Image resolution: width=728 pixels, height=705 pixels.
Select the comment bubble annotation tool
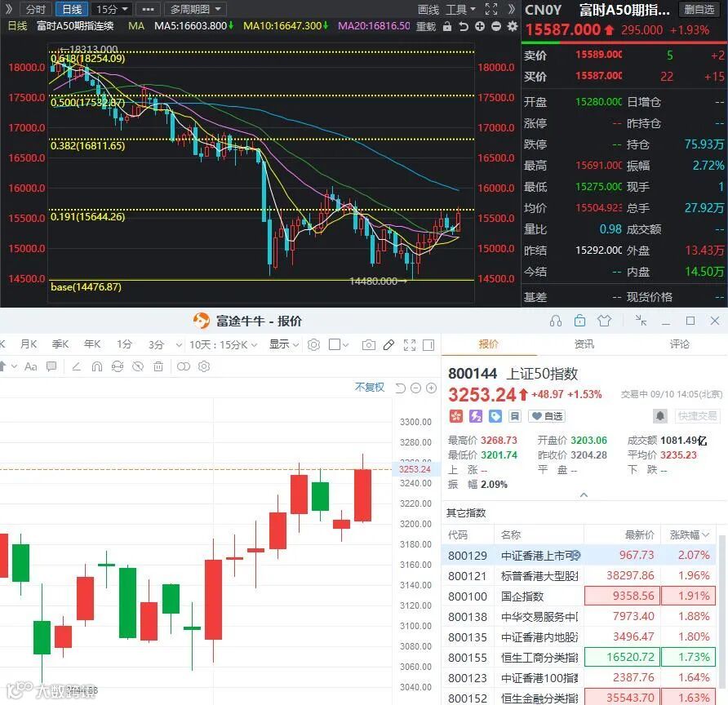click(x=51, y=366)
